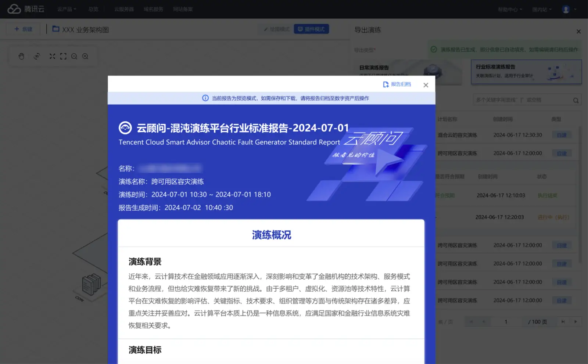
Task: Select the 3D rotate view tool
Action: [x=37, y=56]
